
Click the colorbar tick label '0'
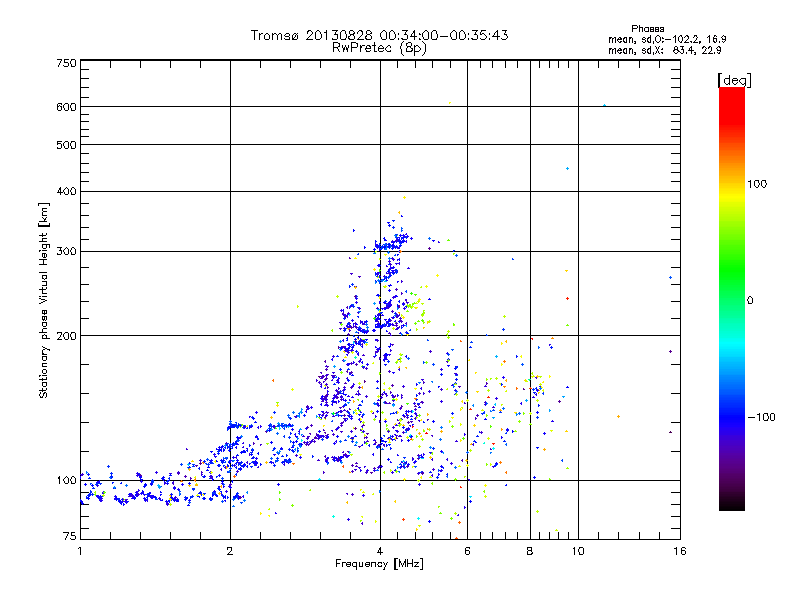coord(749,301)
